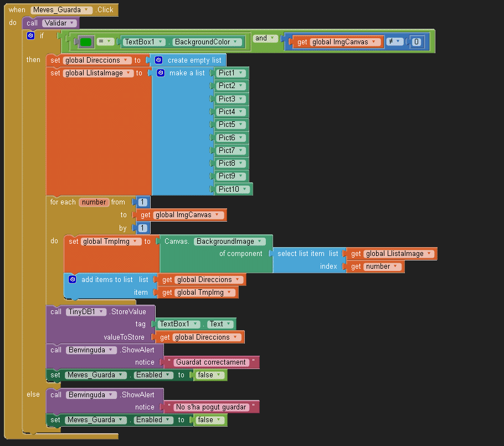Click the gear icon on create empty list
Screen dimensions: 504x446
[159, 60]
